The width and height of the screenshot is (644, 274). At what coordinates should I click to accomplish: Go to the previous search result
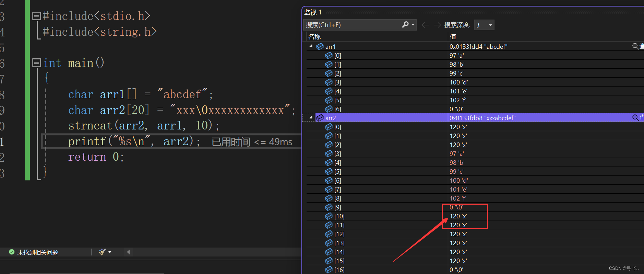(x=425, y=25)
